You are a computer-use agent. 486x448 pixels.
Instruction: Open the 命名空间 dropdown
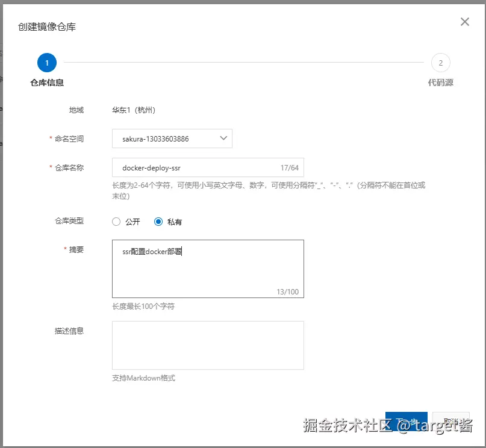[172, 138]
